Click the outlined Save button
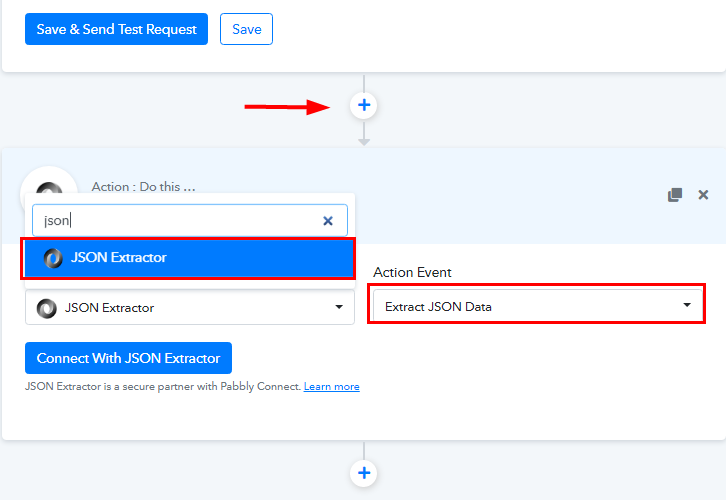 [246, 29]
